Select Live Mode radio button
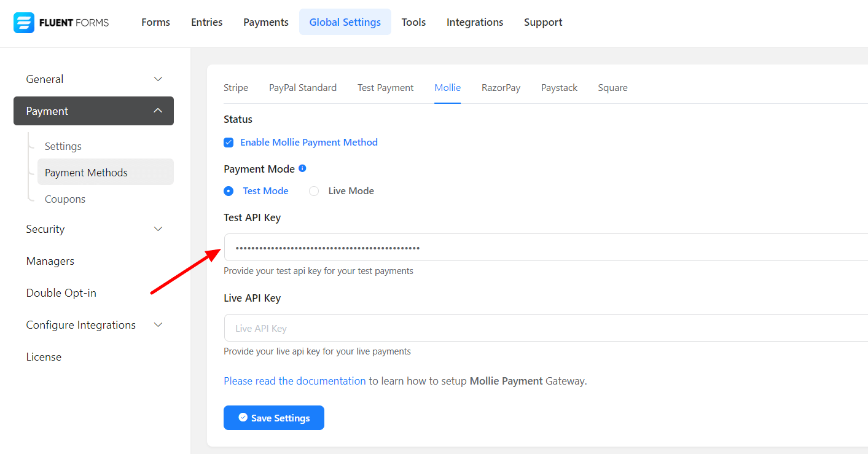This screenshot has width=868, height=454. pyautogui.click(x=314, y=191)
